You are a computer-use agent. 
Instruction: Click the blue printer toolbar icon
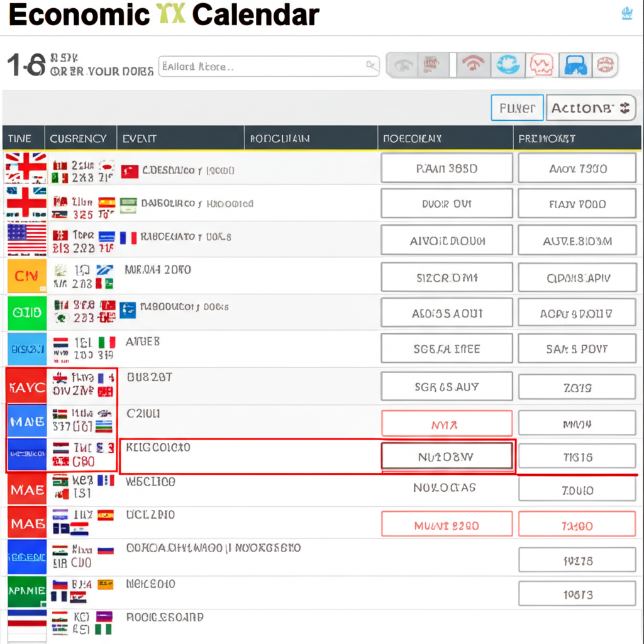575,65
